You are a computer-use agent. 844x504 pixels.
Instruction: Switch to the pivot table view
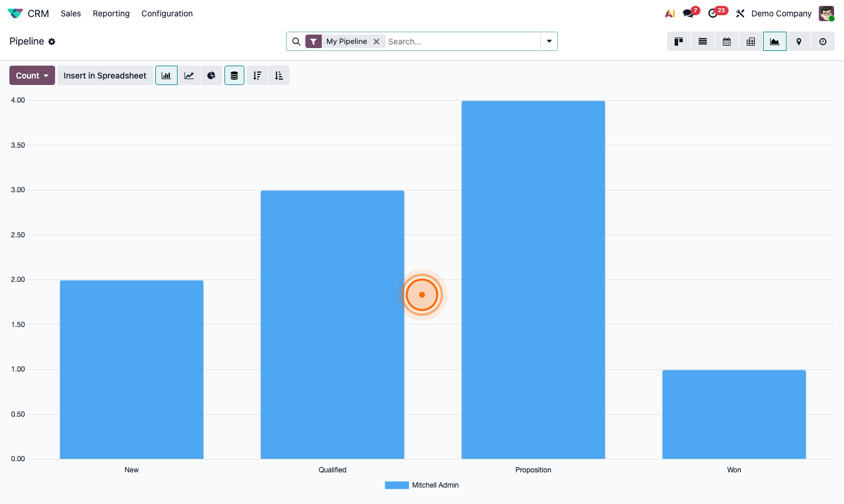750,42
